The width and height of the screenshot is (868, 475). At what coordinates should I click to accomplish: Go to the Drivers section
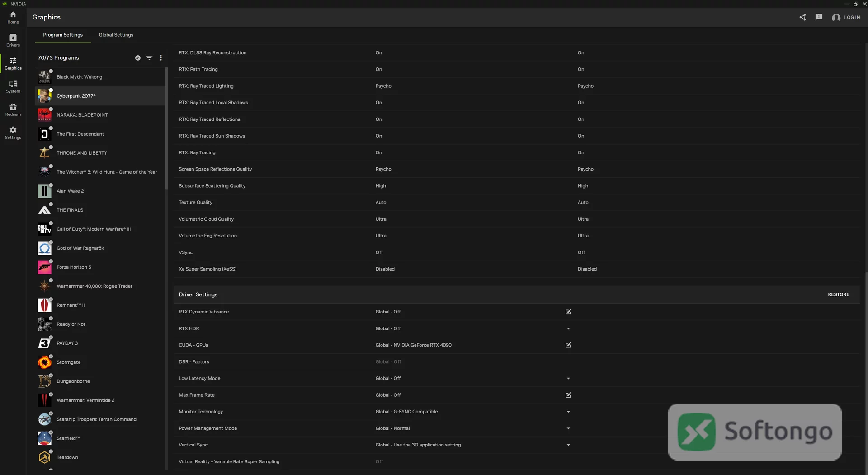tap(13, 40)
